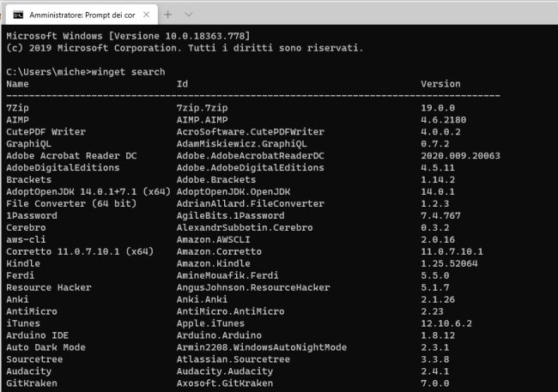Screen dimensions: 558x392
Task: Select Audacity.Audacity id
Action: [x=225, y=371]
